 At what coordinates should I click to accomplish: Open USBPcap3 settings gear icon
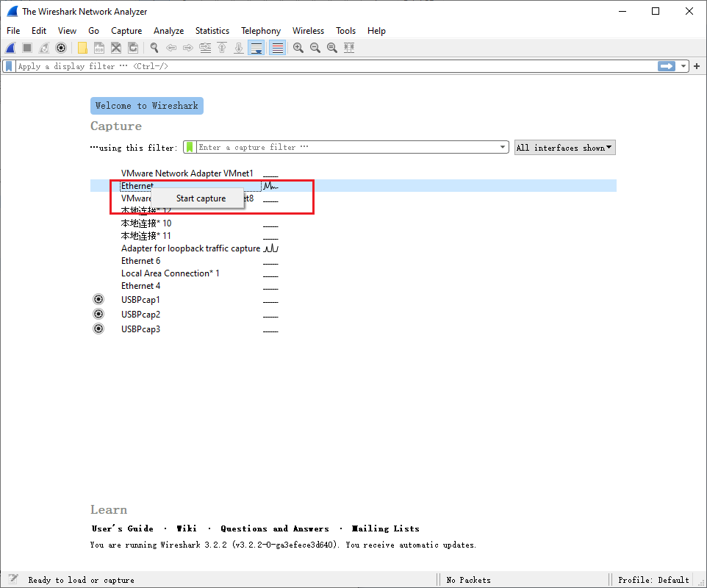pos(98,329)
